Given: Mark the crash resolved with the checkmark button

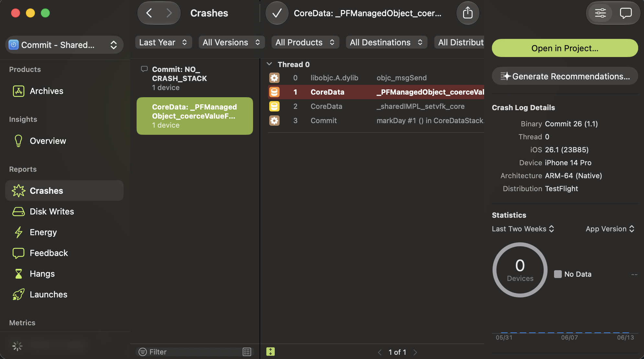Looking at the screenshot, I should 277,13.
